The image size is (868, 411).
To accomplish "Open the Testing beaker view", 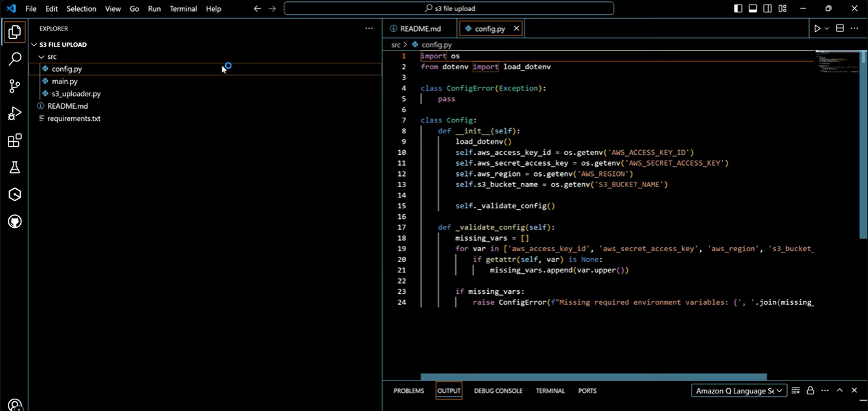I will pyautogui.click(x=14, y=168).
